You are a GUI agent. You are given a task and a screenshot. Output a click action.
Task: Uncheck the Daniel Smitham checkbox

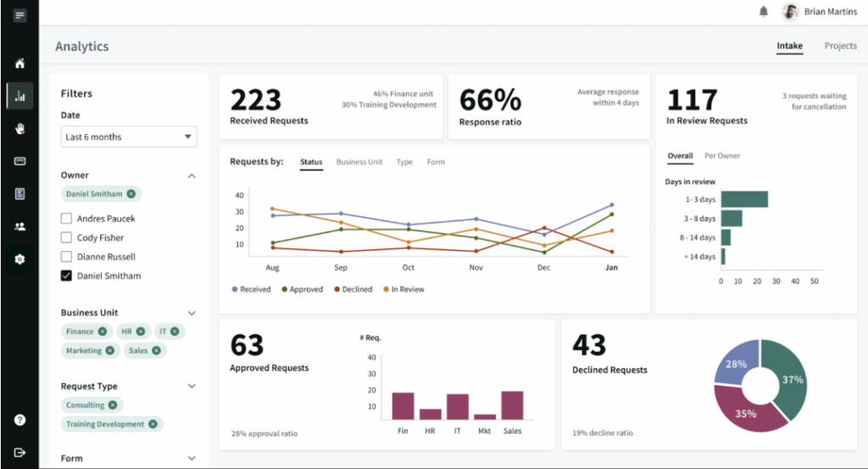66,276
